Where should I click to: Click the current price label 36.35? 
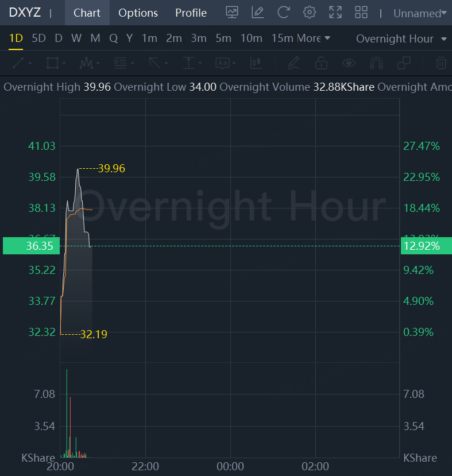[x=31, y=246]
